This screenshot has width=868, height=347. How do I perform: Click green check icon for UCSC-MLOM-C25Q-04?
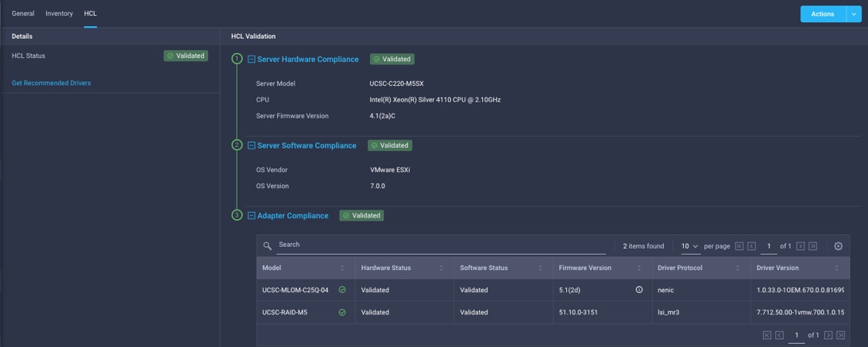pos(342,290)
